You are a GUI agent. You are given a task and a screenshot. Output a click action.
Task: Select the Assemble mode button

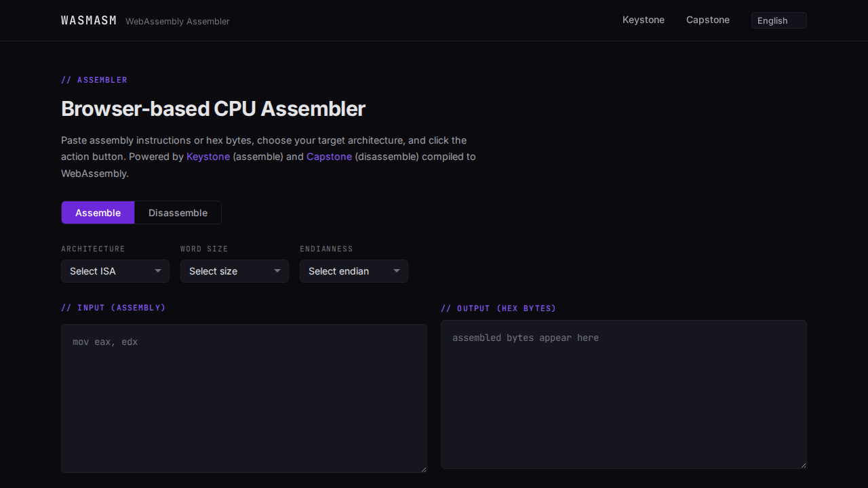pos(98,212)
